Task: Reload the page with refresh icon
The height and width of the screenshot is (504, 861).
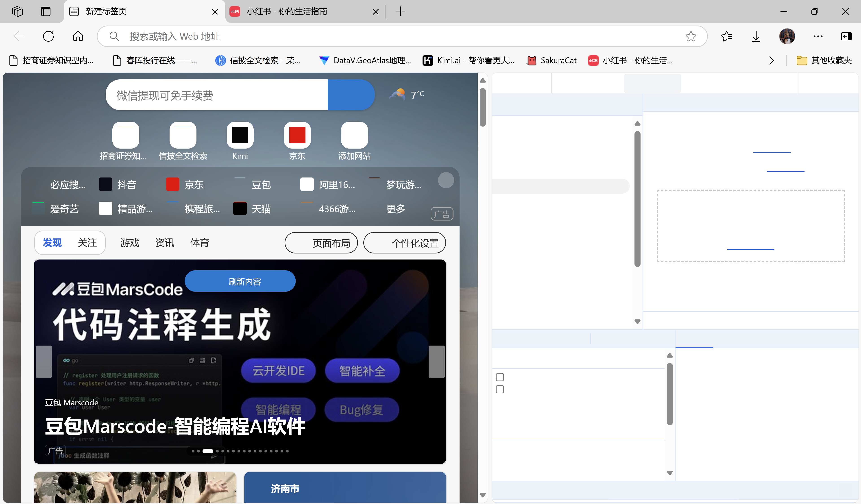Action: pyautogui.click(x=48, y=36)
